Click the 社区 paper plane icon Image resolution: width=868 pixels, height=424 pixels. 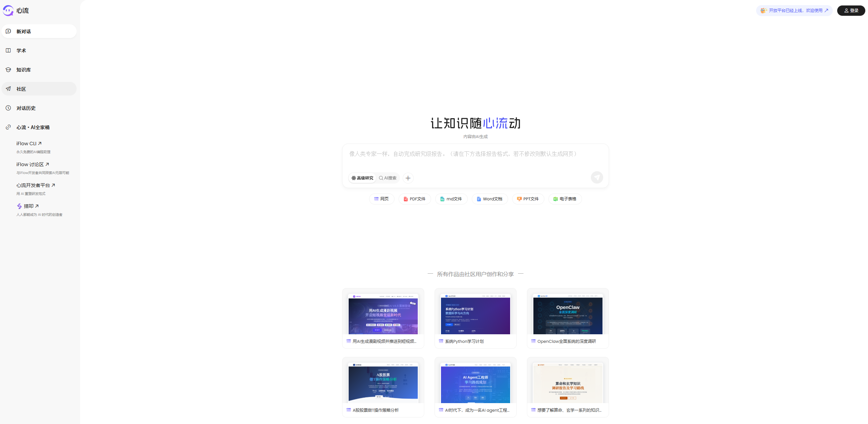pyautogui.click(x=8, y=89)
